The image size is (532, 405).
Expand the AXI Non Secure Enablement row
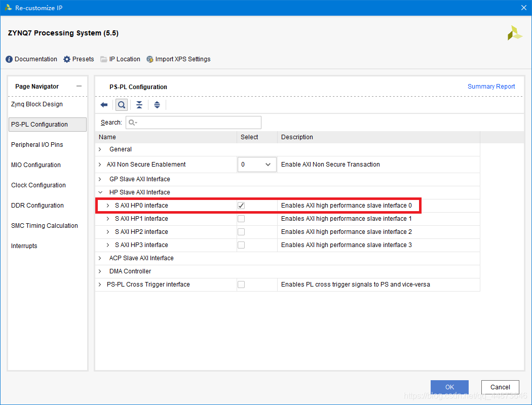click(100, 165)
